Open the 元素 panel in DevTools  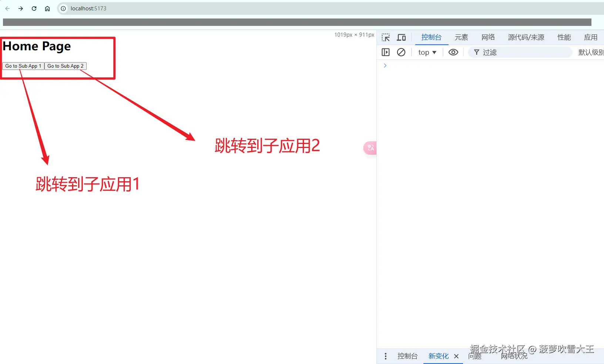(x=461, y=37)
